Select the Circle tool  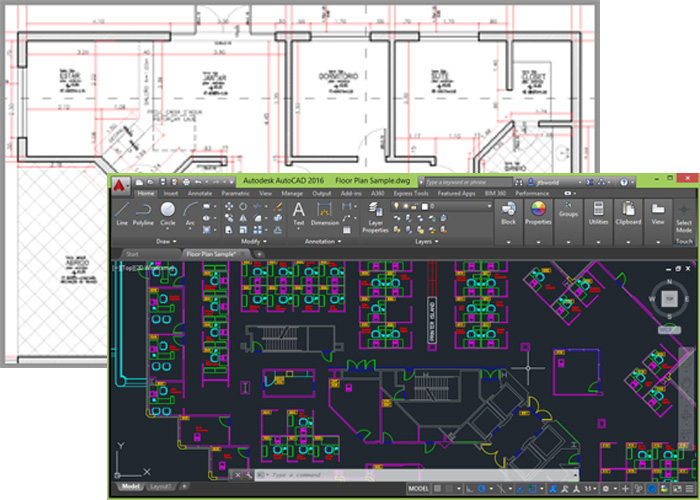(168, 214)
